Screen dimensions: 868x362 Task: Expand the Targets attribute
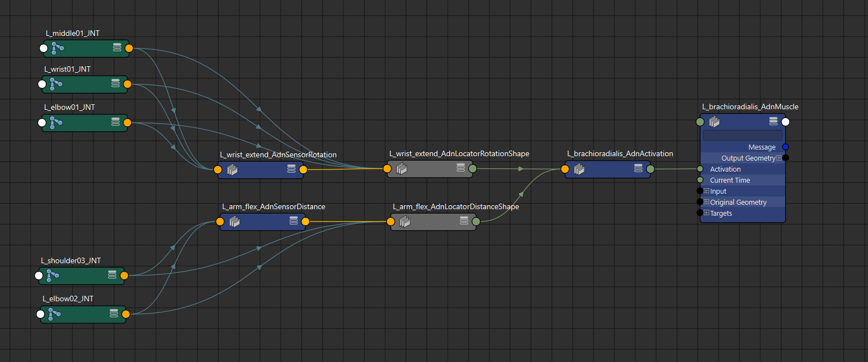(706, 213)
